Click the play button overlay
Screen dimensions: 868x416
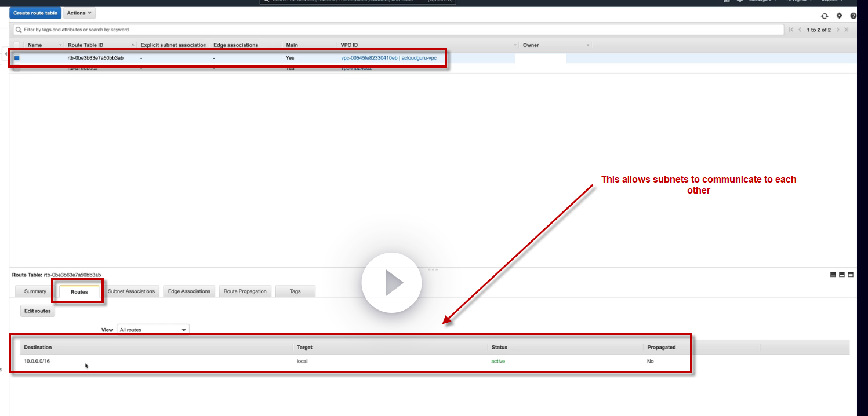(391, 283)
